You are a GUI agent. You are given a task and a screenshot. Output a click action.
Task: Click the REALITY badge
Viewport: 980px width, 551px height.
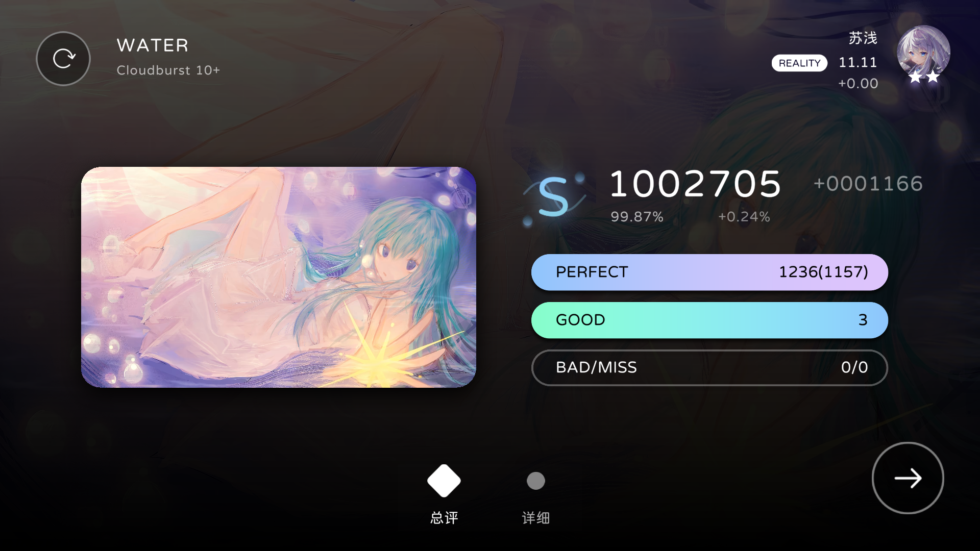tap(799, 63)
